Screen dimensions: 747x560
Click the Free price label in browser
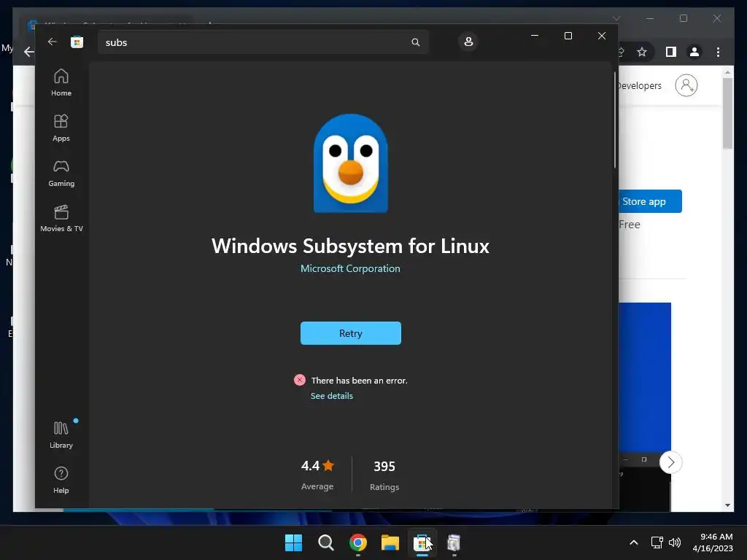pos(630,225)
